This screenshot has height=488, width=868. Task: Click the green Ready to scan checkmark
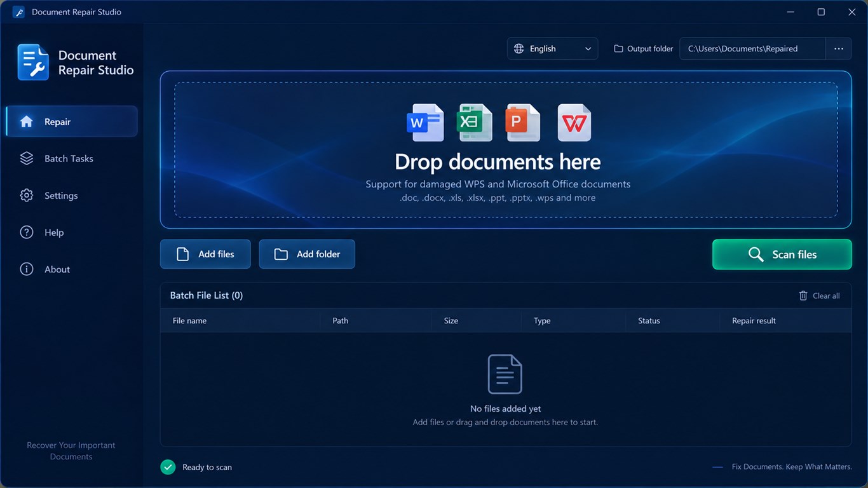pyautogui.click(x=168, y=467)
